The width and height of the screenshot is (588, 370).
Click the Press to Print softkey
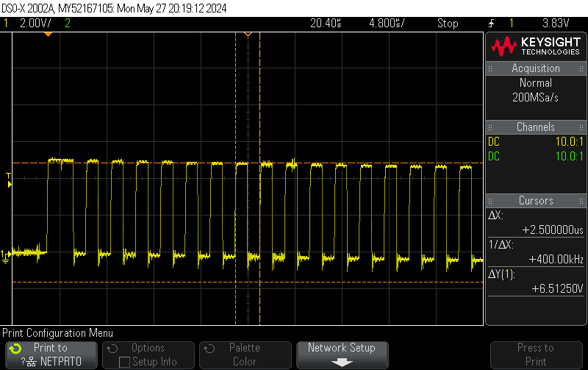tap(536, 355)
